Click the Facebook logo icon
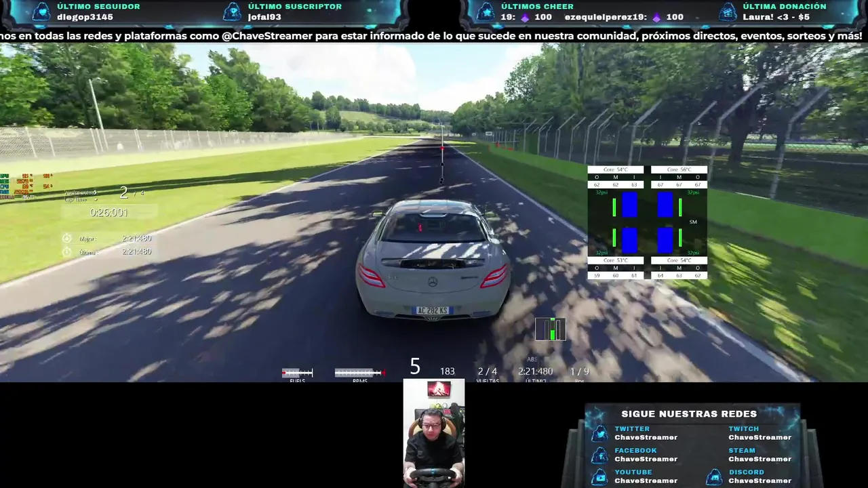868x488 pixels. 599,455
